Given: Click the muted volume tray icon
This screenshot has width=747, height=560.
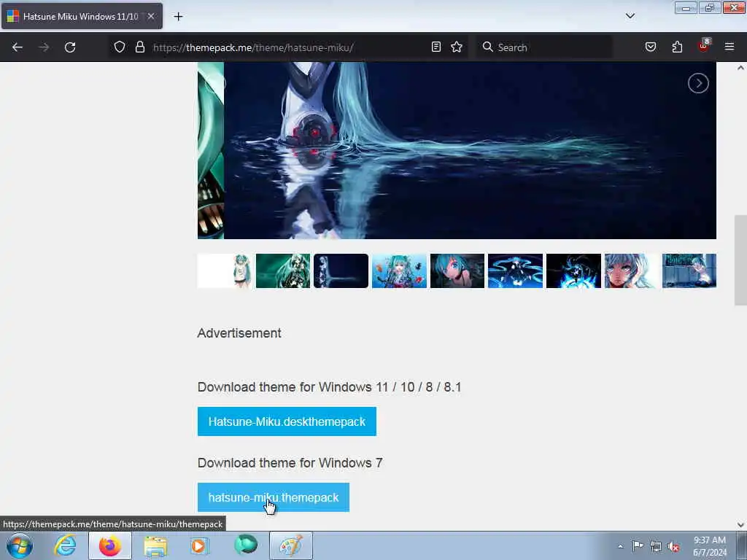Looking at the screenshot, I should (x=673, y=547).
